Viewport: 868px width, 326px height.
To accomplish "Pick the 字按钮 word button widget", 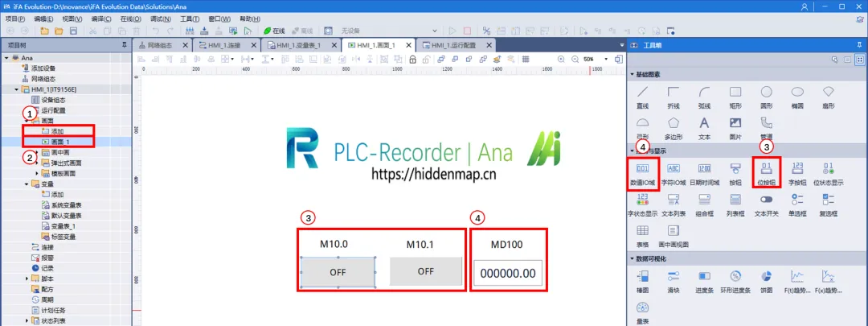I will click(797, 174).
